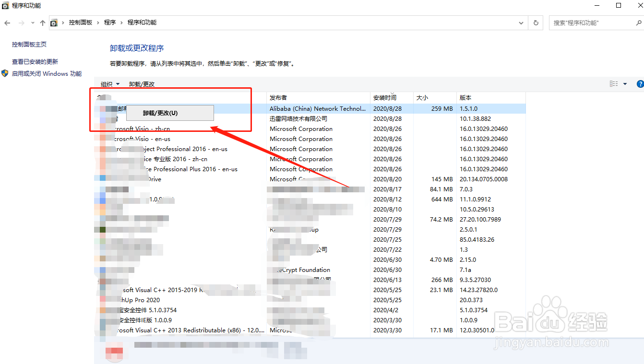Viewport: 644px width, 364px height.
Task: Click the refresh icon in address bar
Action: tap(535, 22)
